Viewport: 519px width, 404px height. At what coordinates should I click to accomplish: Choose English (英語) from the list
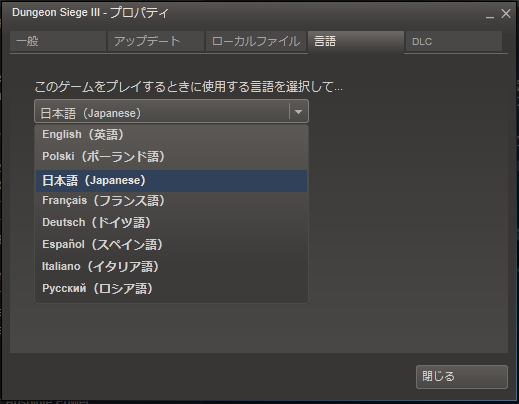(x=171, y=135)
